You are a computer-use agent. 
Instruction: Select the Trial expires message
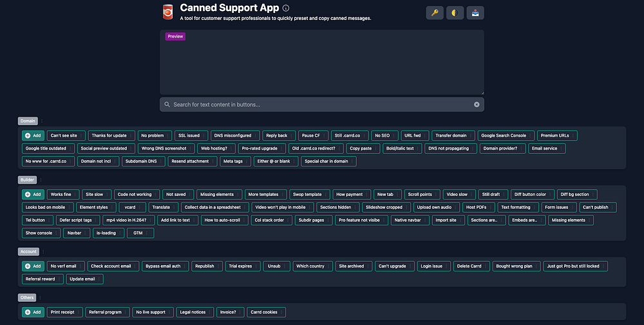coord(243,266)
